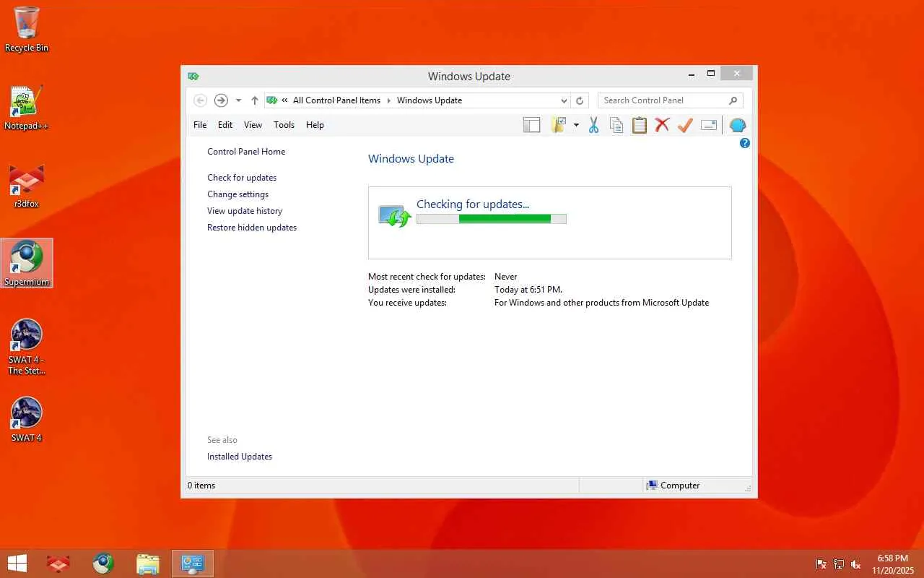Click the 'Today at 6:51 PM.' value
The width and height of the screenshot is (924, 578).
click(528, 290)
